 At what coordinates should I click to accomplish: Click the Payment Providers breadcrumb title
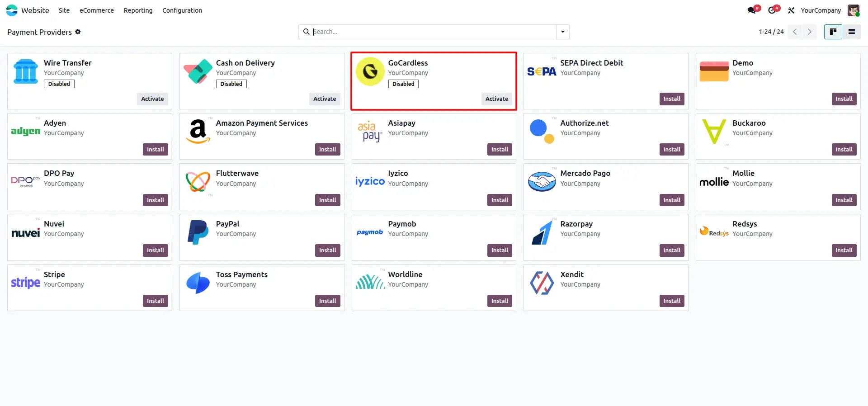(39, 32)
